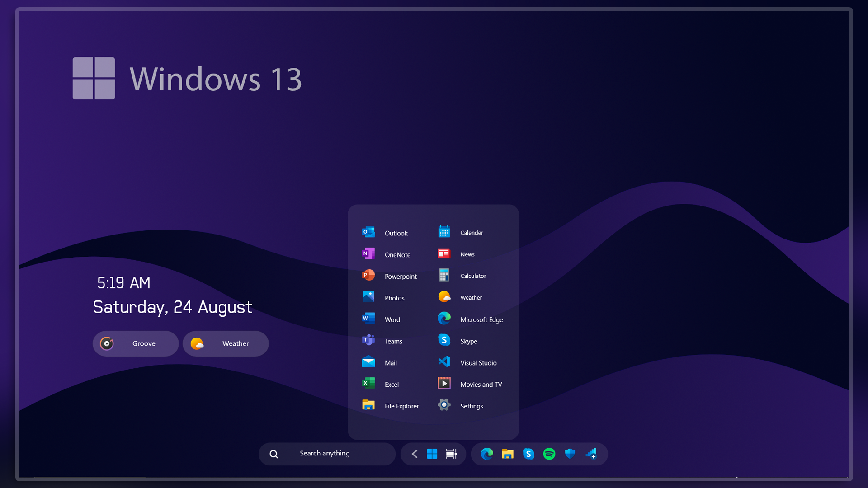Launch Calculator from the start menu
This screenshot has height=488, width=868.
(462, 276)
